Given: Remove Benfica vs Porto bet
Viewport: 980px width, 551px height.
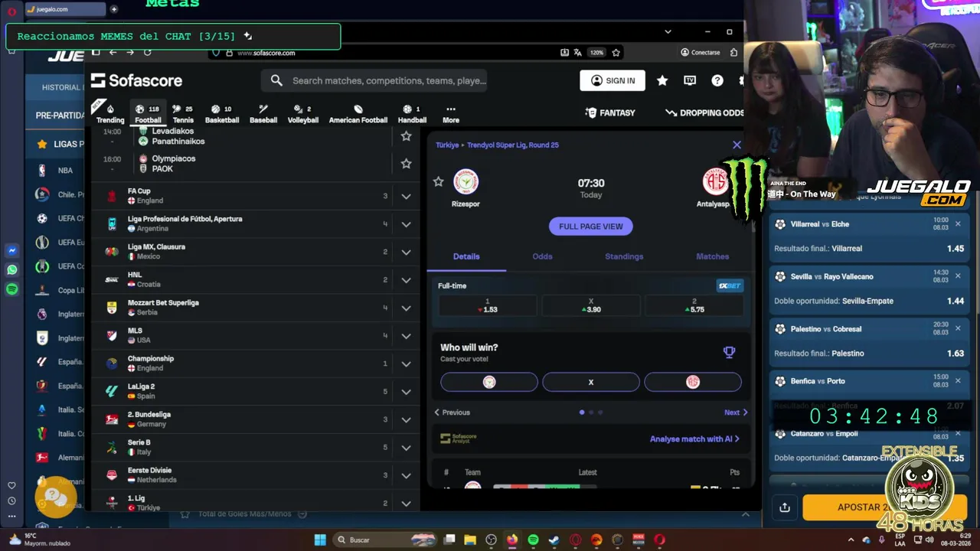Looking at the screenshot, I should pyautogui.click(x=958, y=380).
